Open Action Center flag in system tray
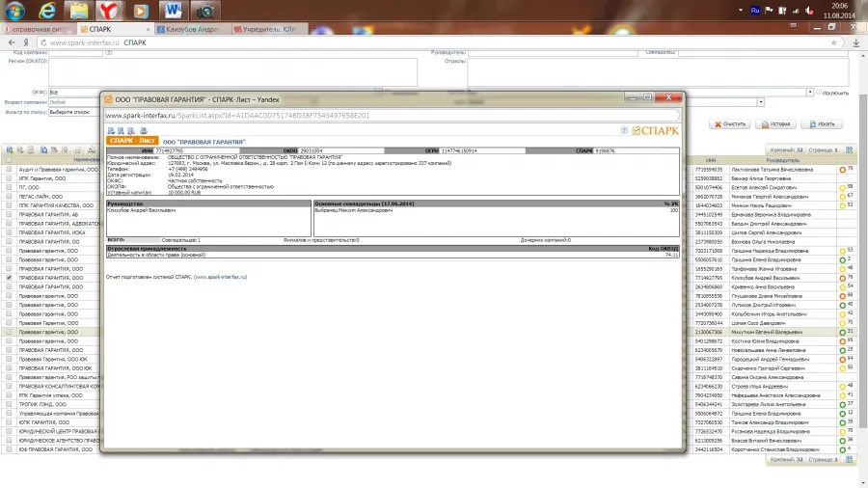868x488 pixels. tap(769, 11)
